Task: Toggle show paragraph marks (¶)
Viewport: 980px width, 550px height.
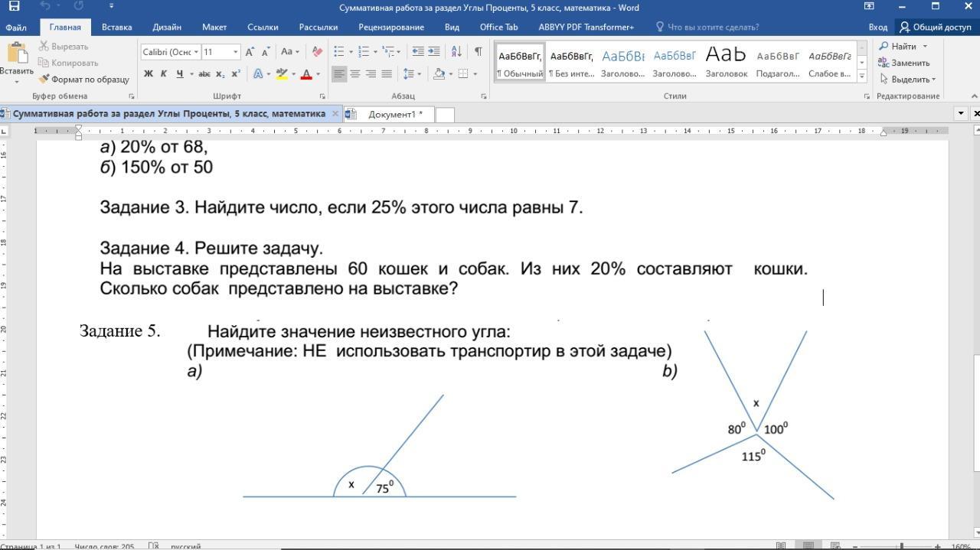Action: (478, 52)
